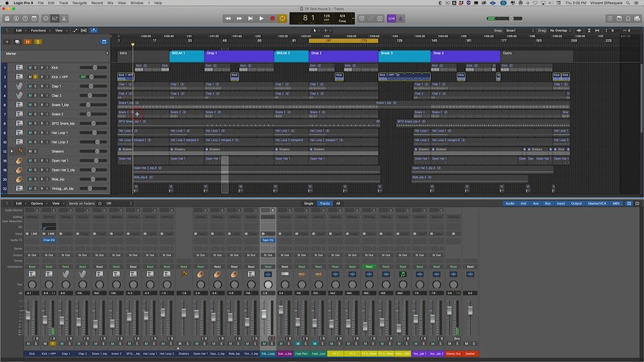This screenshot has width=644, height=362.
Task: Open the Mixer Options dropdown
Action: coord(38,204)
